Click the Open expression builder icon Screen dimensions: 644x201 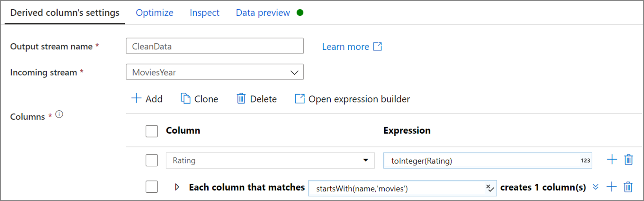(x=300, y=98)
